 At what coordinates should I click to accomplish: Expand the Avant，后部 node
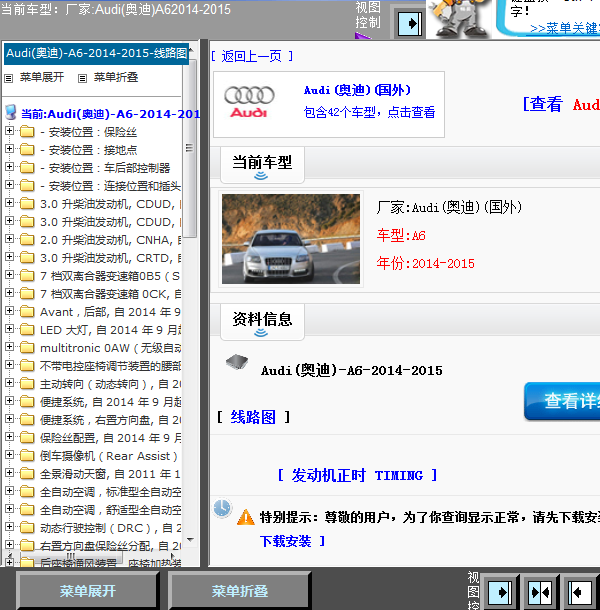(x=9, y=310)
